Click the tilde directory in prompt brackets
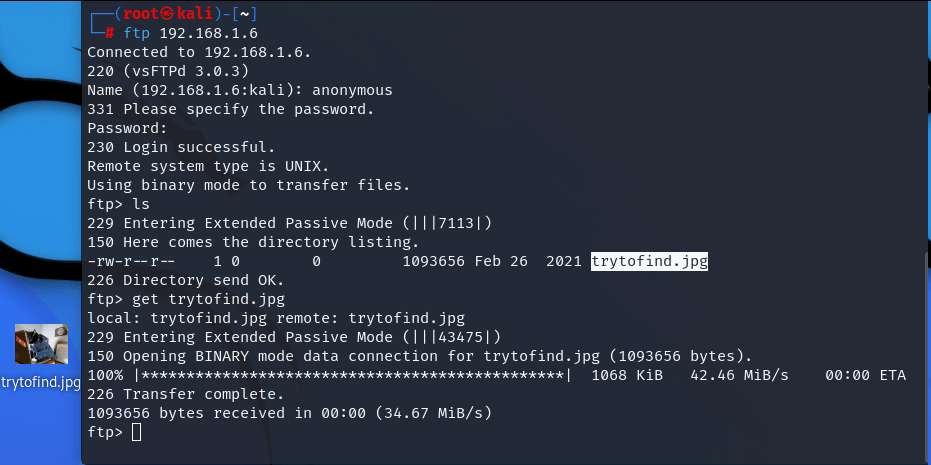Viewport: 931px width, 465px height. tap(245, 14)
